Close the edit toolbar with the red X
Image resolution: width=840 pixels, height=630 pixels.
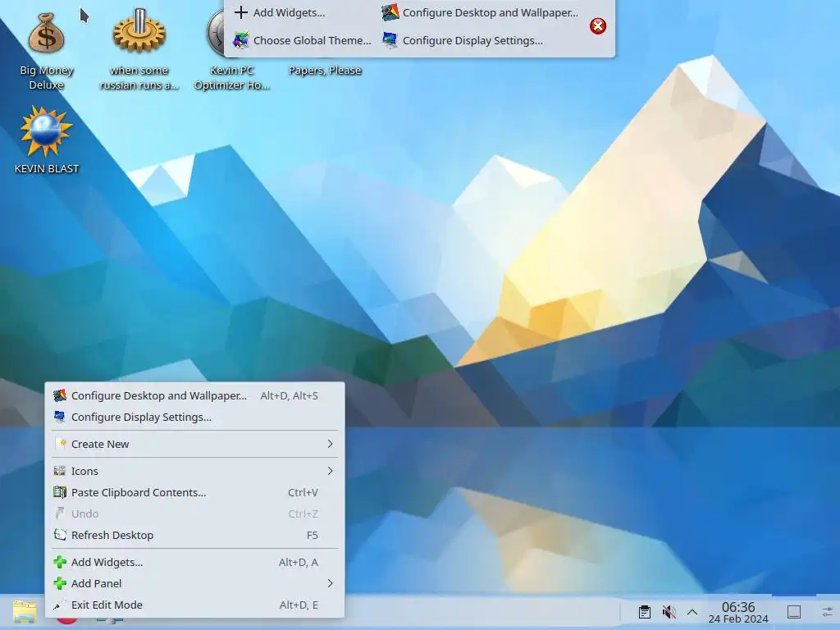coord(598,26)
